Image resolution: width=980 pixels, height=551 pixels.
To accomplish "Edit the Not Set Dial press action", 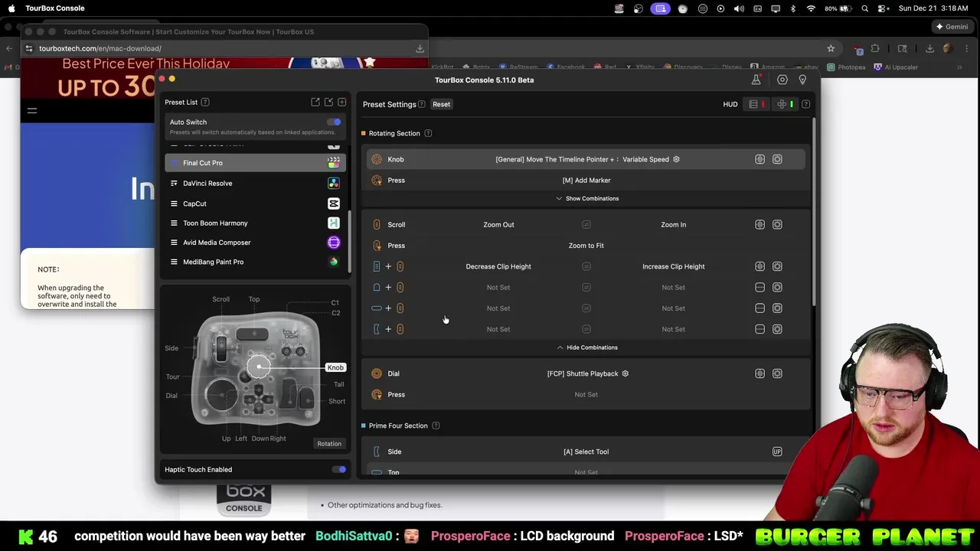I will click(x=586, y=395).
